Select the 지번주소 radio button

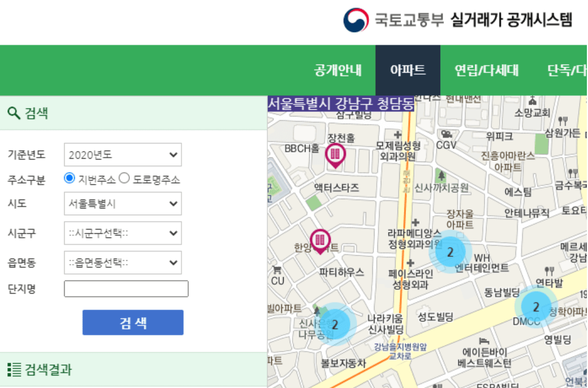point(70,178)
